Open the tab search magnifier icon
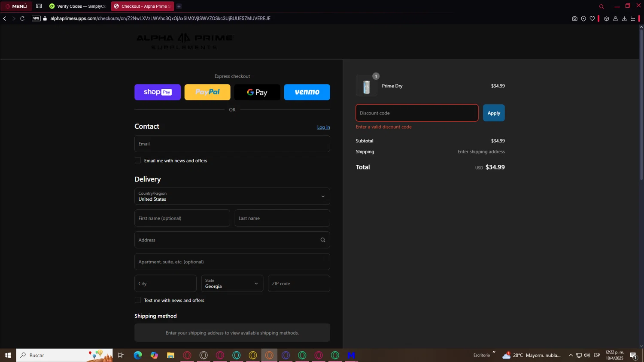This screenshot has height=362, width=644. (x=601, y=6)
